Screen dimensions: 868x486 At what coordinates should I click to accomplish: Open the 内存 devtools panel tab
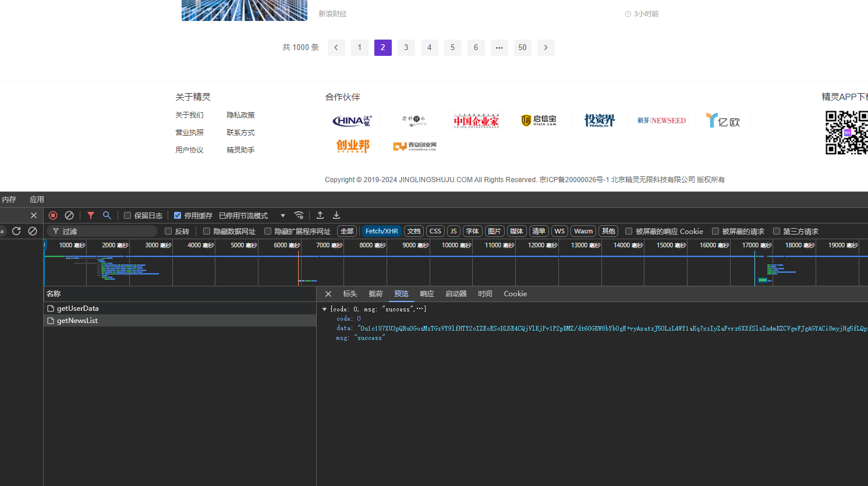click(9, 200)
